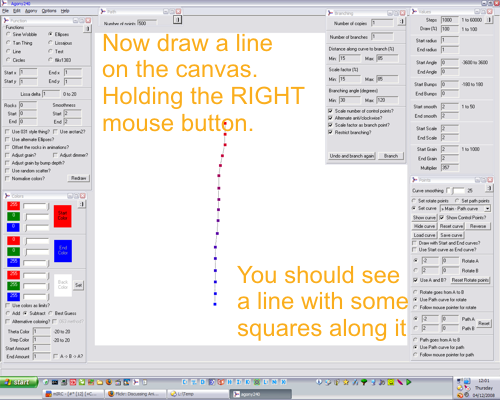Screen dimensions: 500x400
Task: Click the Start button on taskbar
Action: click(19, 382)
